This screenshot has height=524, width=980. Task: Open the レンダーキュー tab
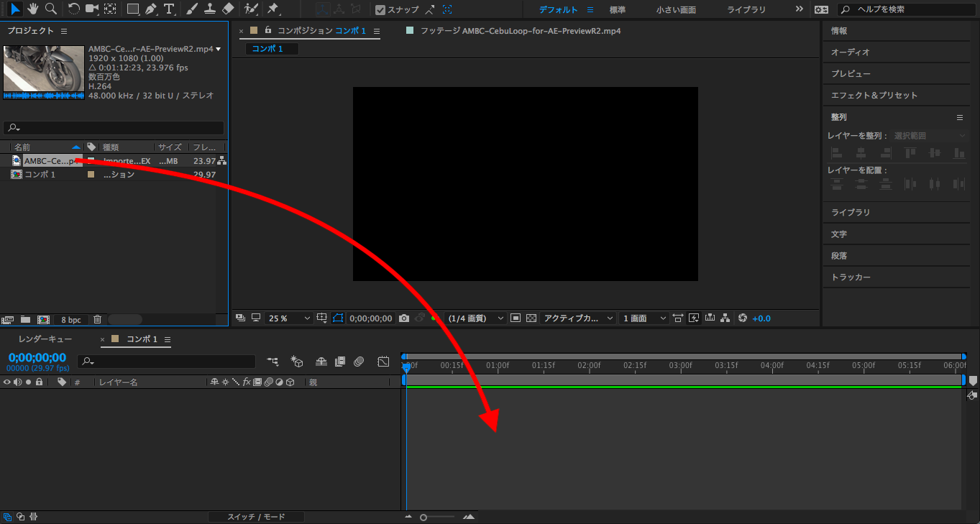45,339
